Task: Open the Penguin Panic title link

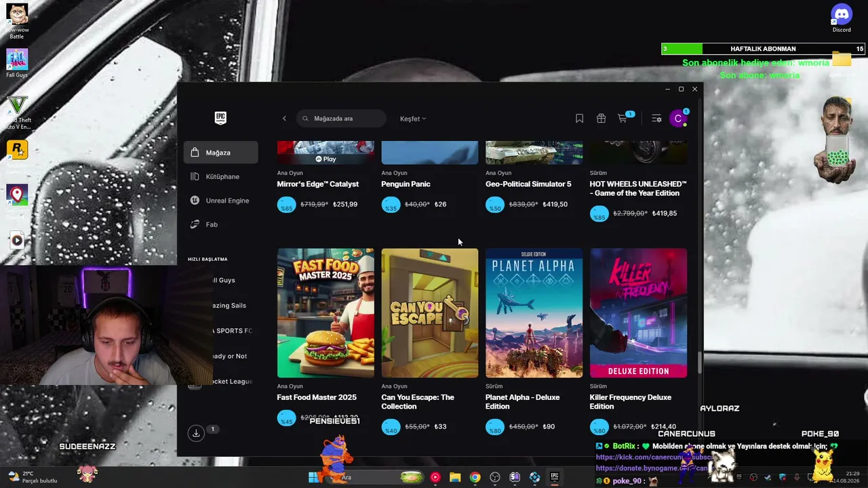Action: (406, 184)
